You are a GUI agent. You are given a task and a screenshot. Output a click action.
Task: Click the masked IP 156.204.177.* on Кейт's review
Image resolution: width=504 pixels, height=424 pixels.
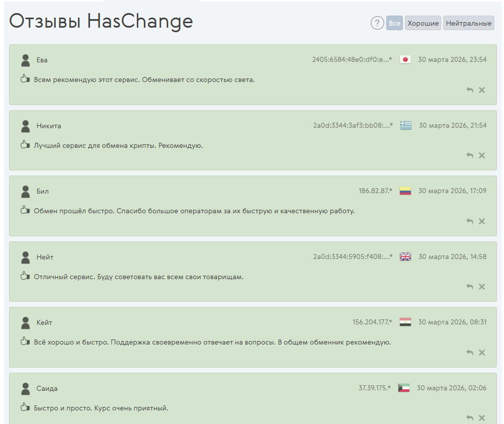click(x=372, y=322)
